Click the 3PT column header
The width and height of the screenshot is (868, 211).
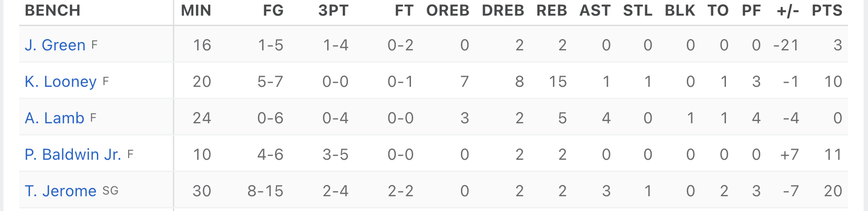pyautogui.click(x=334, y=10)
